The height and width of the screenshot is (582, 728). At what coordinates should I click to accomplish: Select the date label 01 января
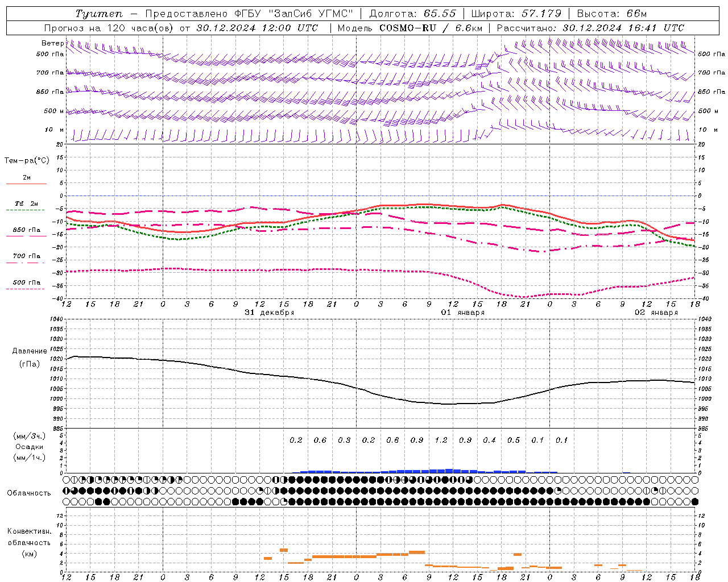pos(462,313)
